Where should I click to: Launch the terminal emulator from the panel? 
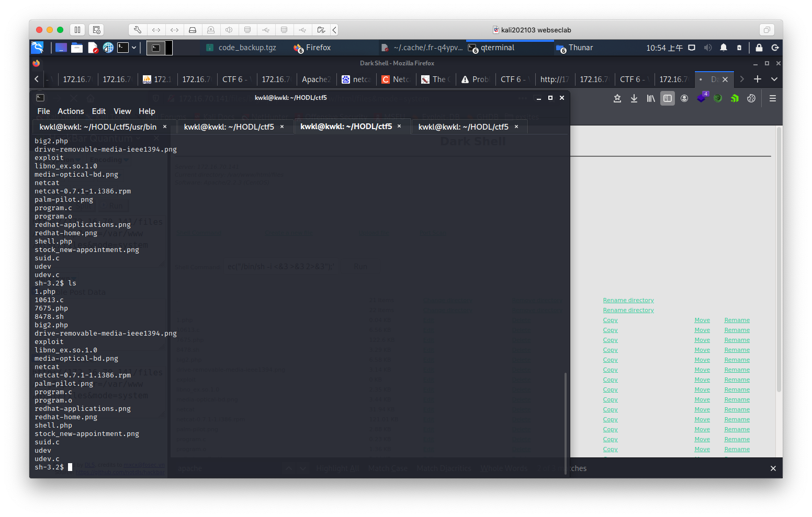point(123,48)
